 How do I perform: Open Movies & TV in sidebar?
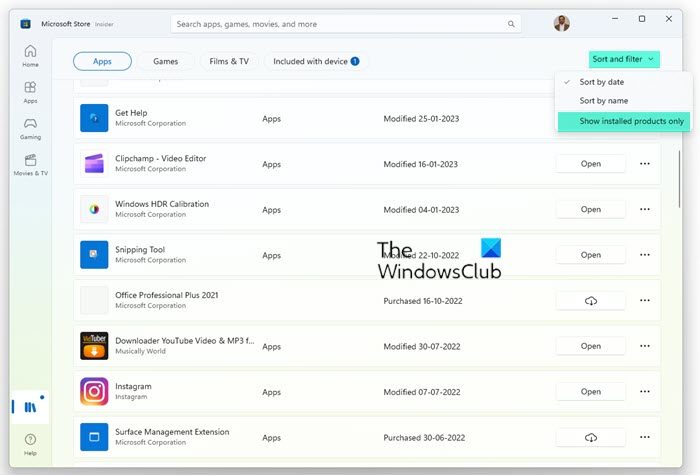(x=30, y=164)
